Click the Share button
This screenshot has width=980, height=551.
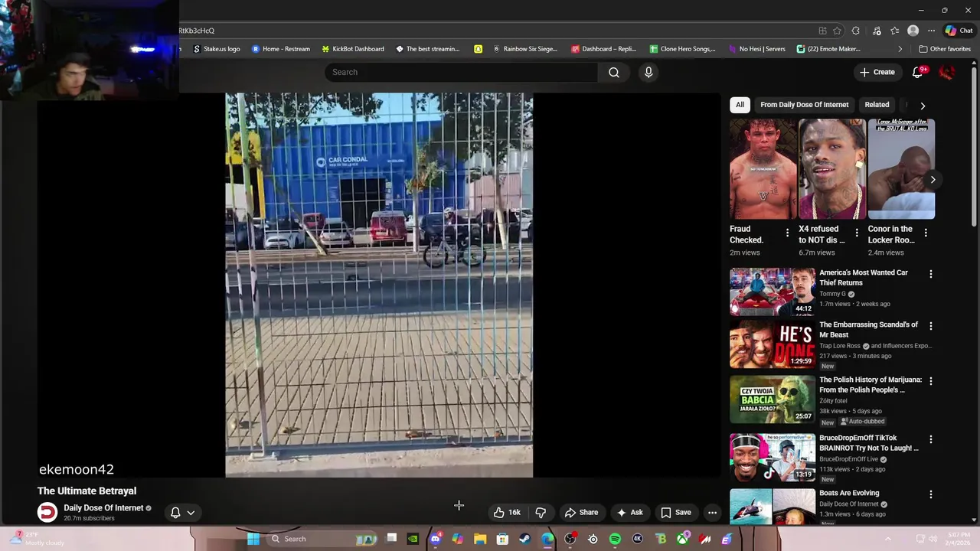click(x=580, y=513)
